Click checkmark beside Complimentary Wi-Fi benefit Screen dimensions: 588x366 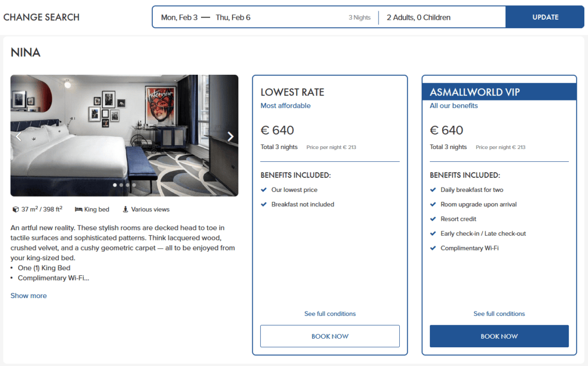433,248
